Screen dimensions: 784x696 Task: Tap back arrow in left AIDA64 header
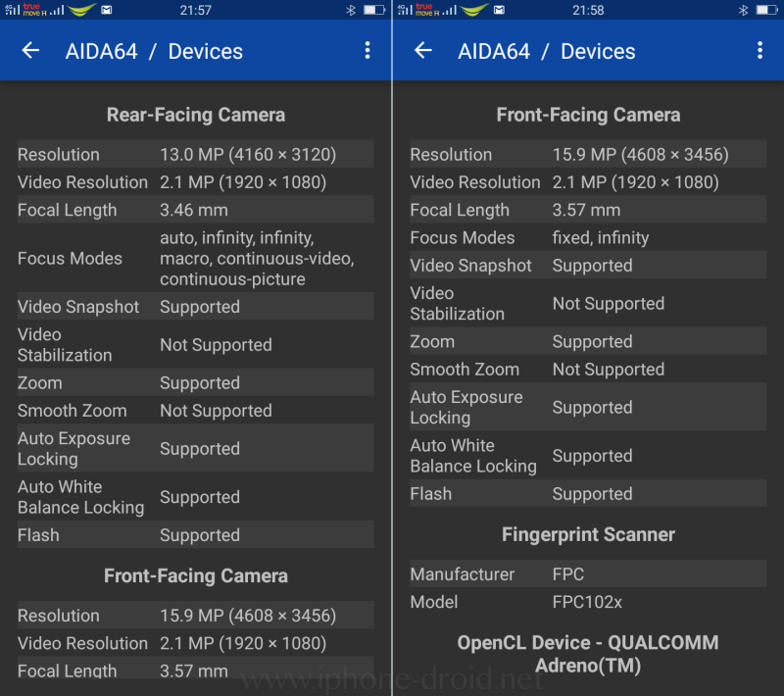coord(30,51)
